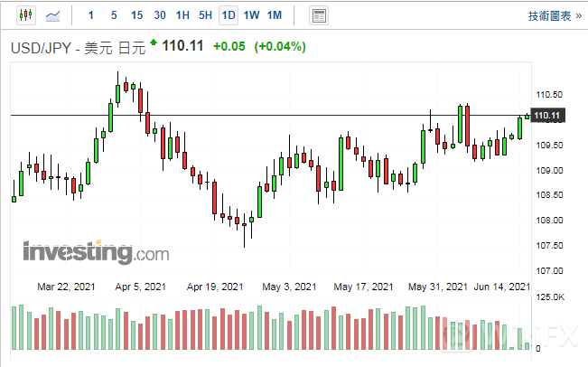The height and width of the screenshot is (367, 588).
Task: Choose the 5H interval button
Action: (x=206, y=15)
